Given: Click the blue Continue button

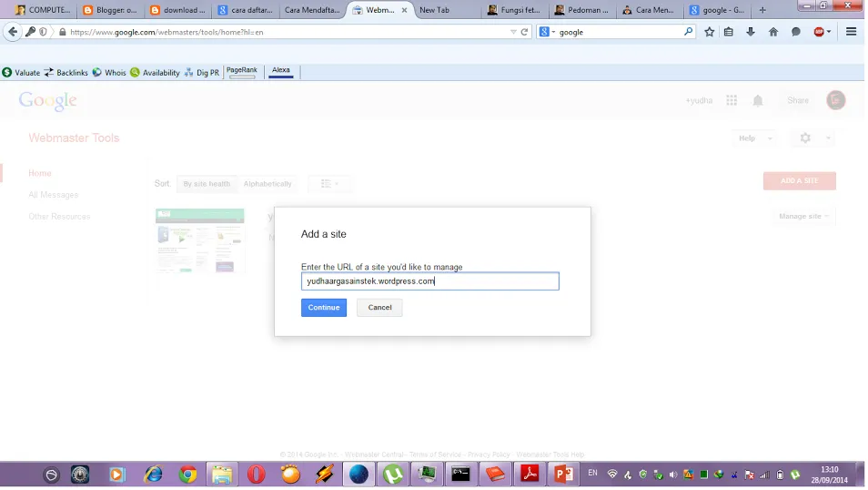Looking at the screenshot, I should pos(324,308).
